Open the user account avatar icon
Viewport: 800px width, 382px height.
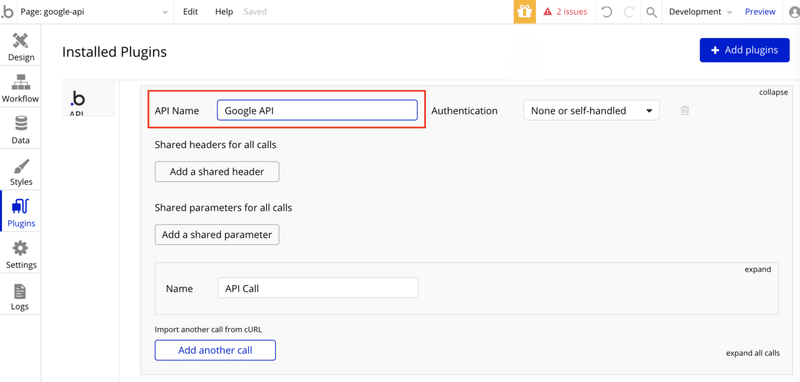click(x=794, y=12)
